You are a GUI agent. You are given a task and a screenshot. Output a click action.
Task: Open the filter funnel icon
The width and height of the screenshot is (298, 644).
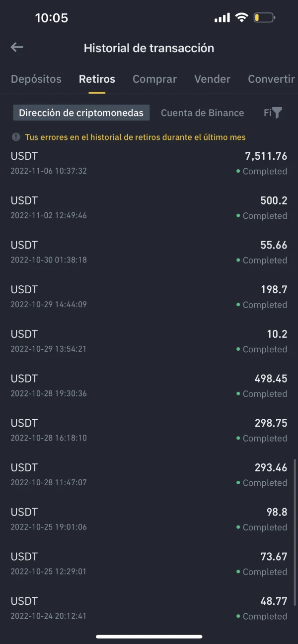(x=277, y=113)
